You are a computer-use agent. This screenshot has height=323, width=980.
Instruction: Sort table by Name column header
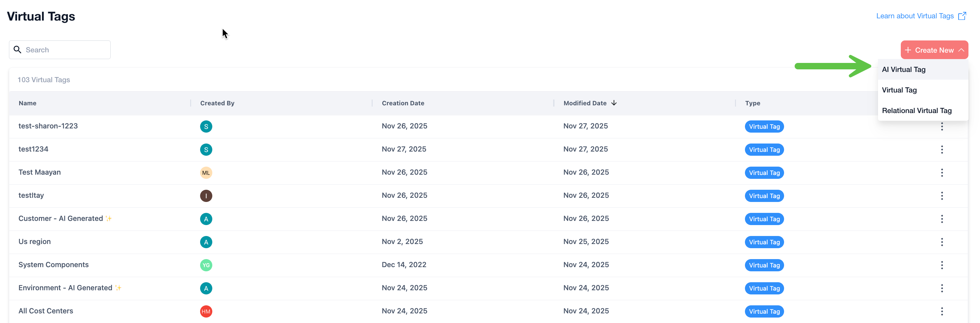pos(27,103)
